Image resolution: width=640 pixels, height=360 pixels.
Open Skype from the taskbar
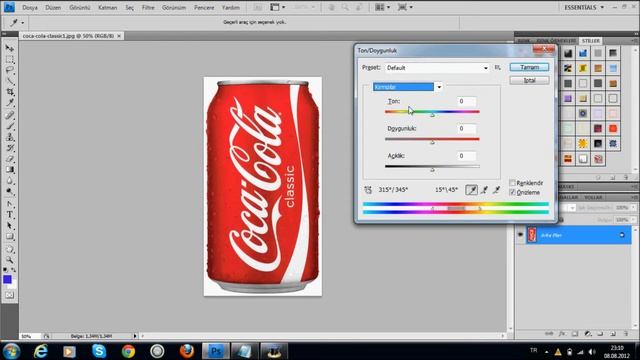(x=99, y=351)
